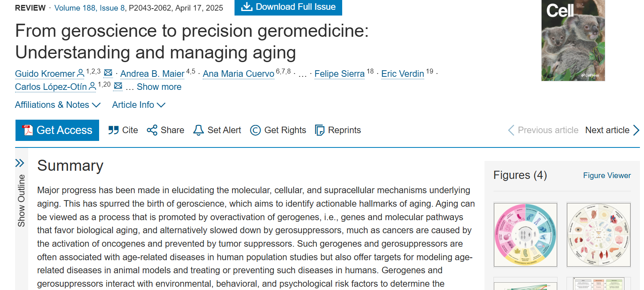
Task: Open the Volume 188, Issue 8 link
Action: click(x=90, y=8)
